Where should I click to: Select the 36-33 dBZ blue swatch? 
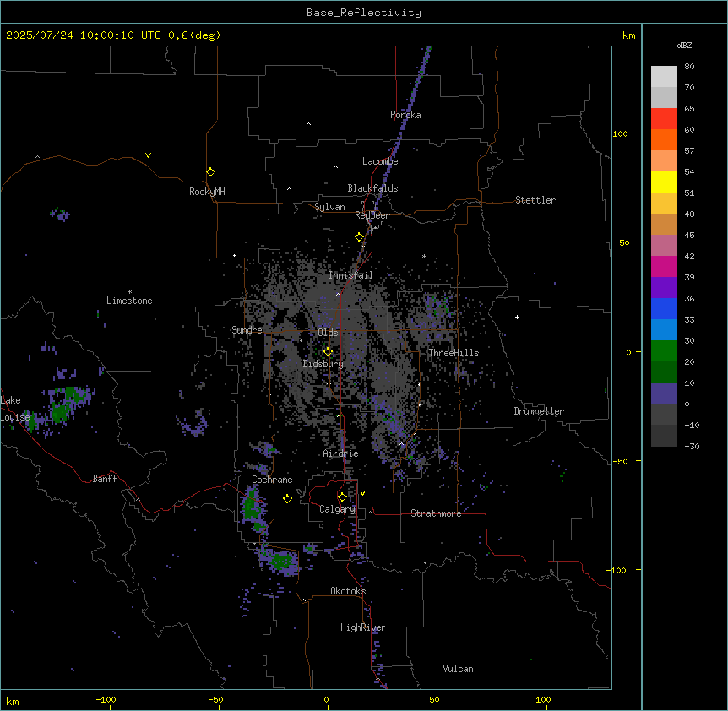[664, 308]
